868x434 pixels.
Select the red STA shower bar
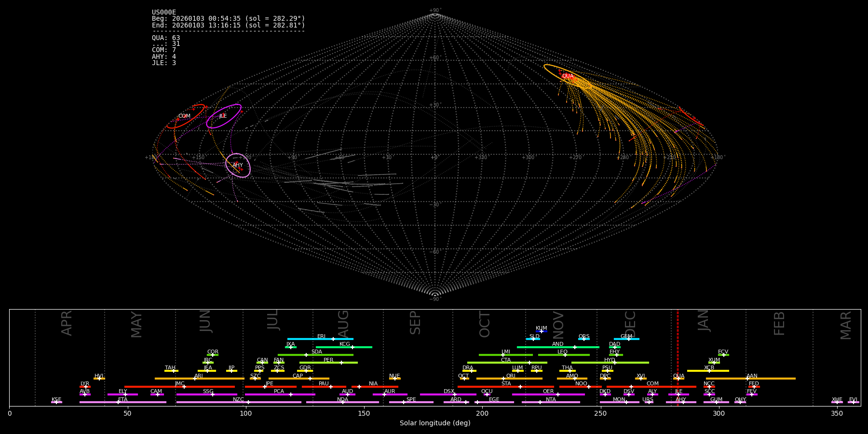click(x=505, y=387)
